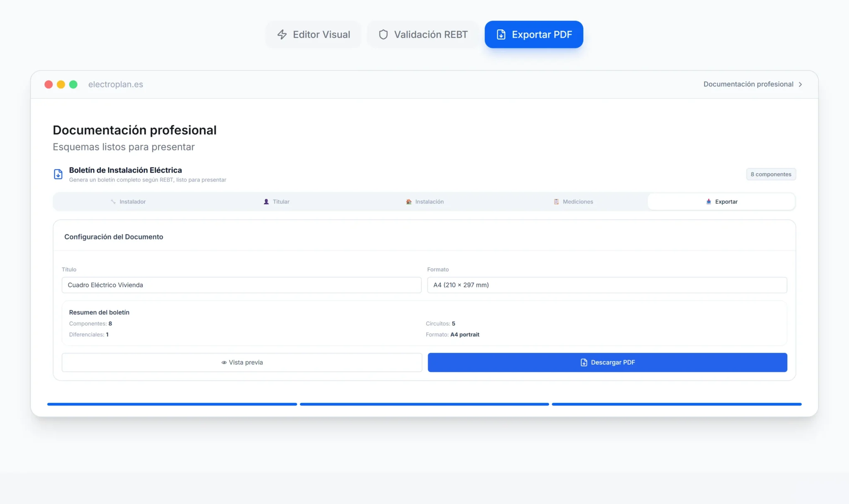This screenshot has width=849, height=504.
Task: Click the electroplan.es address text
Action: point(116,84)
